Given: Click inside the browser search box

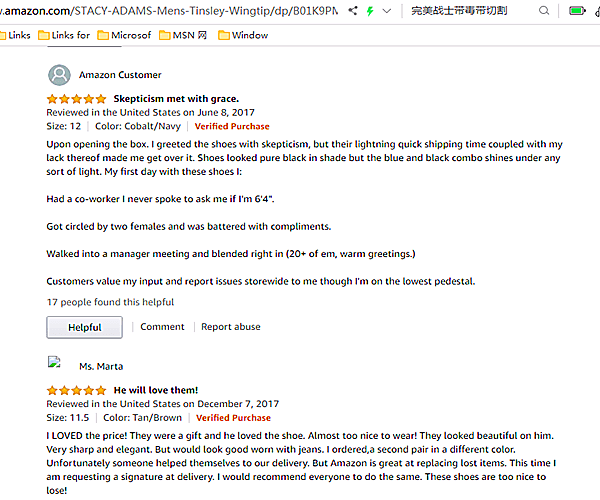Looking at the screenshot, I should (470, 11).
